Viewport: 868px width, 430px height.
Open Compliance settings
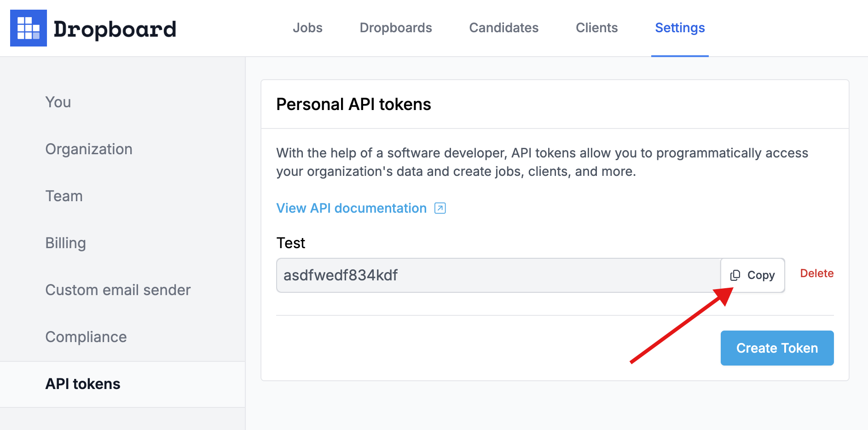[86, 337]
